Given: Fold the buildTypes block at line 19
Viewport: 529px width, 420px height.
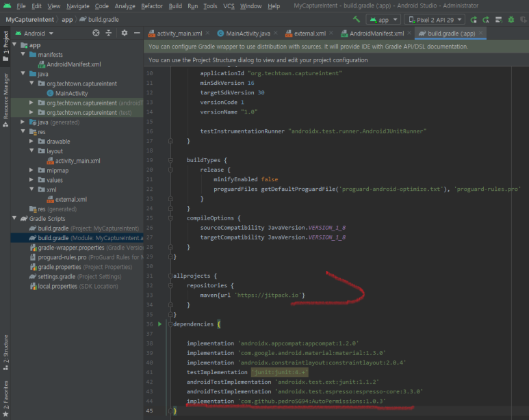Looking at the screenshot, I should [170, 160].
